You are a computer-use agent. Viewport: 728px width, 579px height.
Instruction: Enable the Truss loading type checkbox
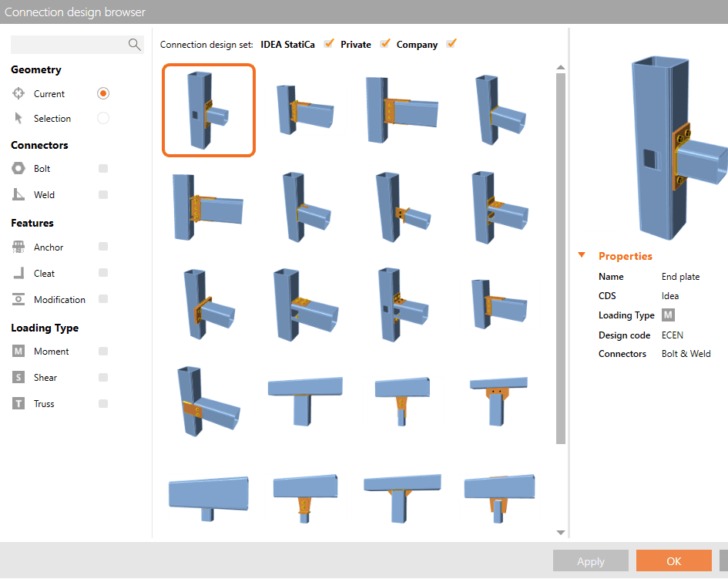103,403
